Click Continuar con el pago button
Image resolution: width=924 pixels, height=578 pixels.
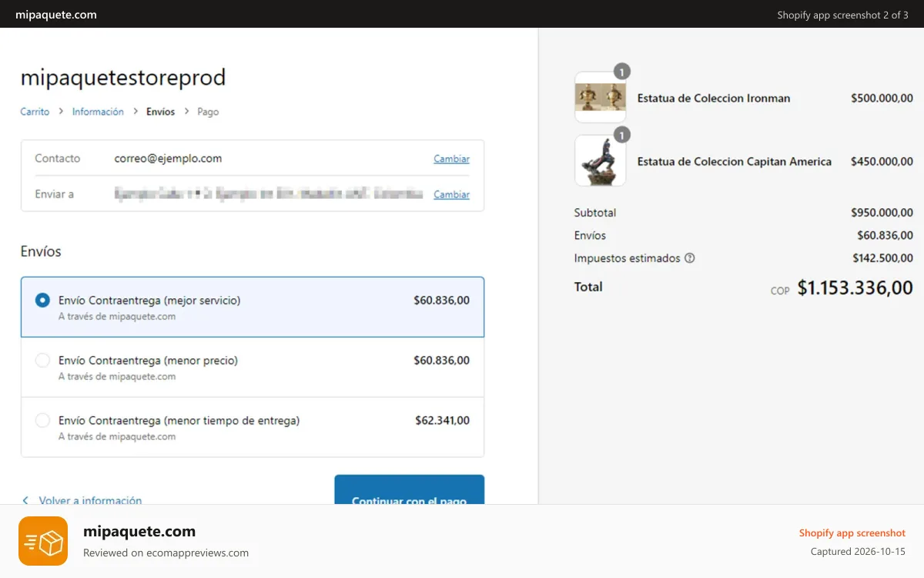(410, 490)
